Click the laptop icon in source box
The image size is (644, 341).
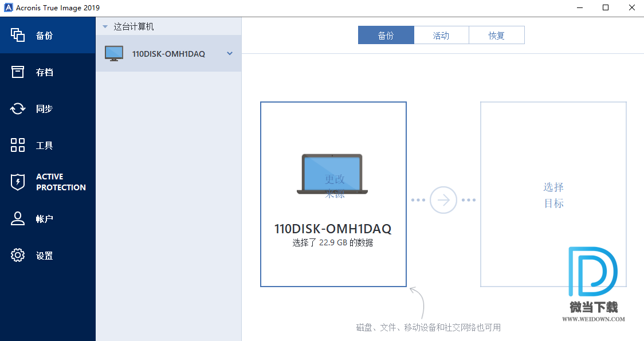(332, 174)
